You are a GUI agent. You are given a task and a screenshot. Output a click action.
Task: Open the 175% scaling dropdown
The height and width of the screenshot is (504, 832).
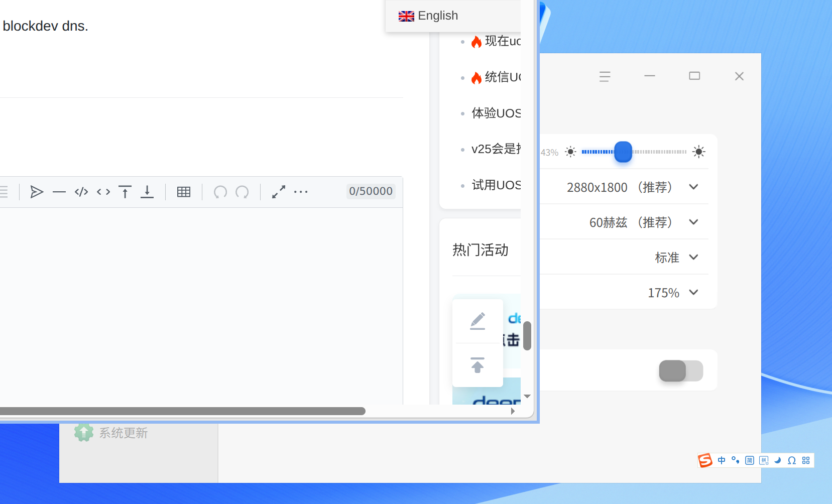[673, 293]
